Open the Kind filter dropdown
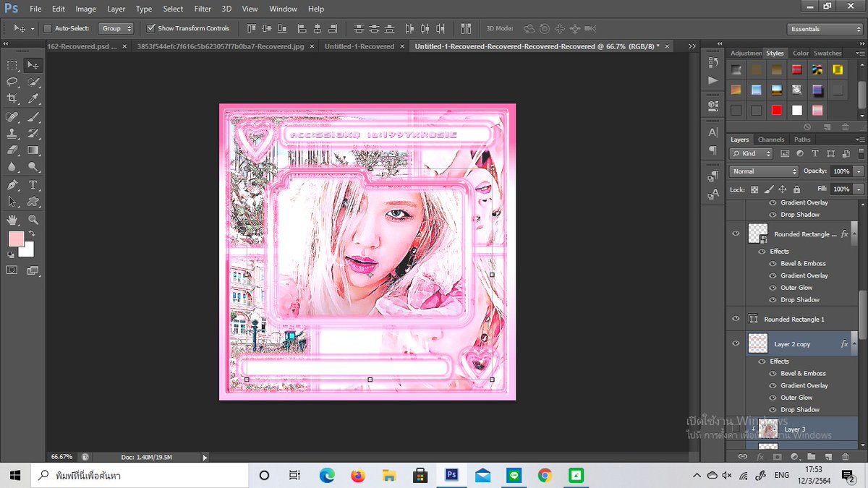The height and width of the screenshot is (488, 868). coord(751,153)
